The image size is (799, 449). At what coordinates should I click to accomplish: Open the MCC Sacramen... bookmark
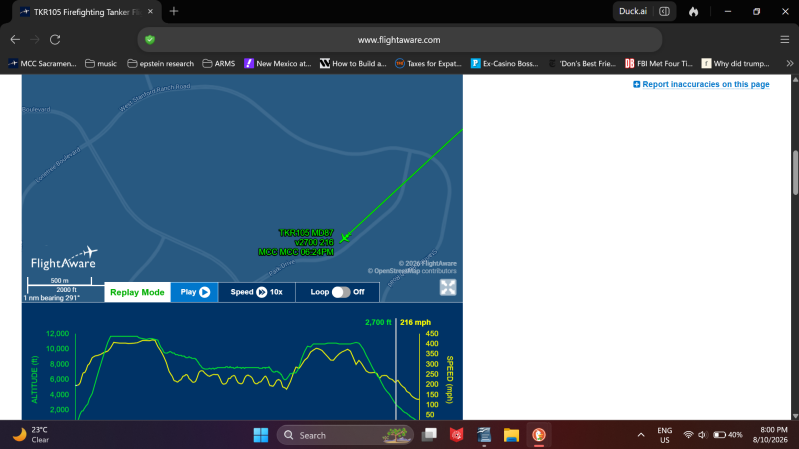(x=42, y=64)
